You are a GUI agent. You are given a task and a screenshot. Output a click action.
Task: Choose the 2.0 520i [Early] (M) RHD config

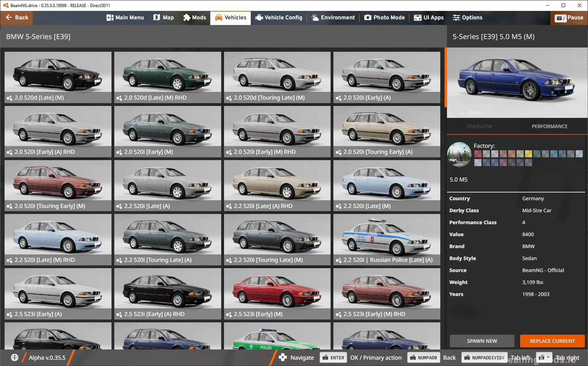(x=277, y=132)
